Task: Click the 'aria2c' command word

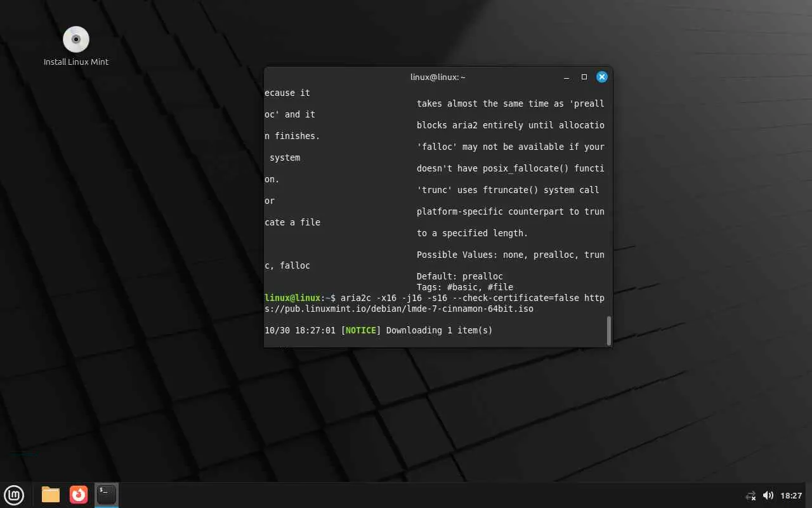Action: 356,298
